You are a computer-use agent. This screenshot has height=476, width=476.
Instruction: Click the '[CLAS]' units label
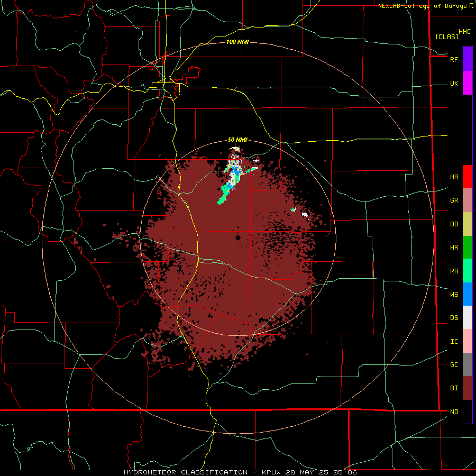tap(446, 36)
